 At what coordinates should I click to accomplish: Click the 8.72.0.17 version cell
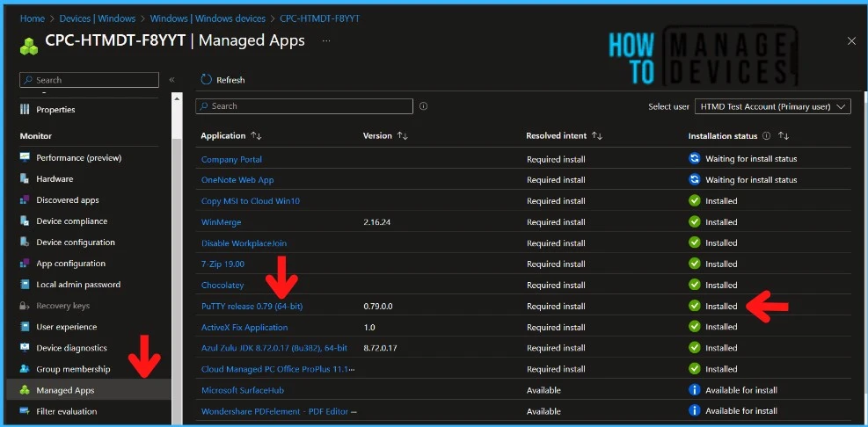click(x=380, y=348)
